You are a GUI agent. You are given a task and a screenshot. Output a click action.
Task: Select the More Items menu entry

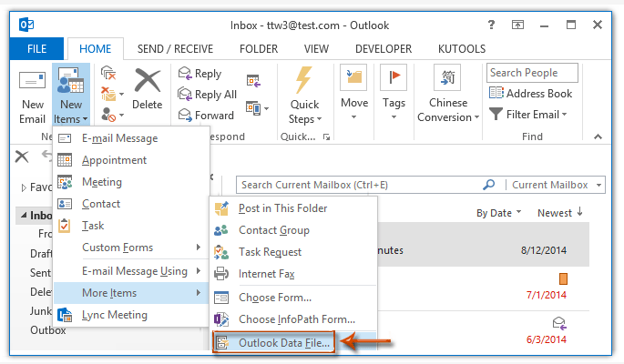[x=131, y=293]
